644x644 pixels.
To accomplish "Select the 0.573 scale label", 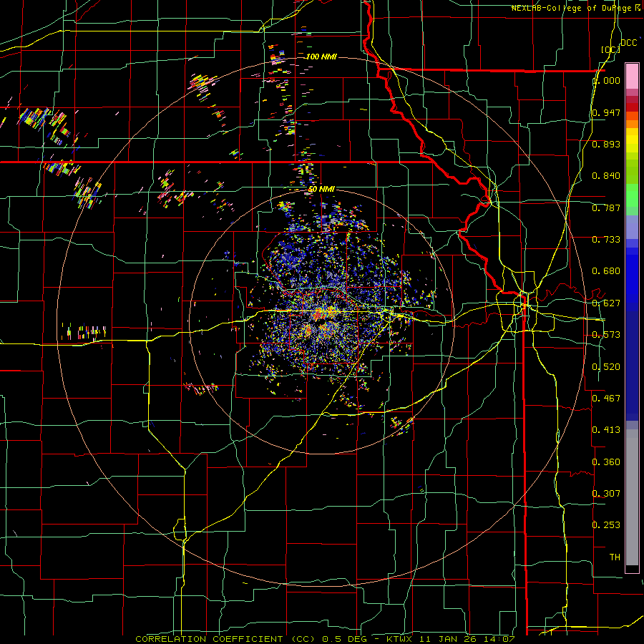I will click(x=606, y=335).
